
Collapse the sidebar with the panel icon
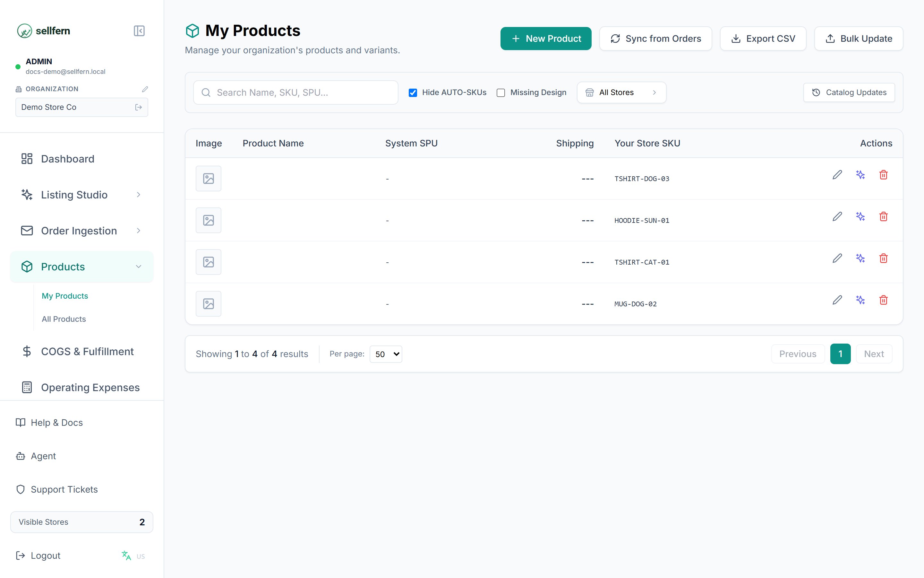(x=139, y=31)
